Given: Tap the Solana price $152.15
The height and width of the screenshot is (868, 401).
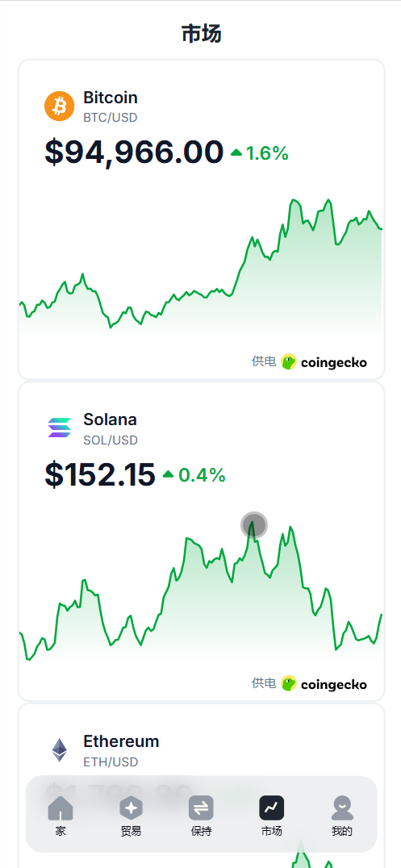Looking at the screenshot, I should (x=100, y=475).
